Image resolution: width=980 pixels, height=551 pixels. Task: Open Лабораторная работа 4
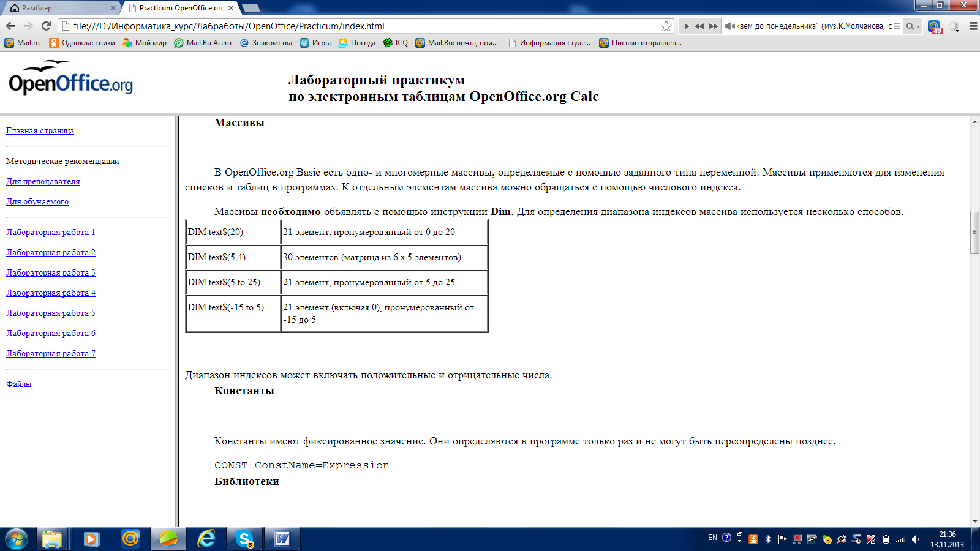click(x=51, y=293)
